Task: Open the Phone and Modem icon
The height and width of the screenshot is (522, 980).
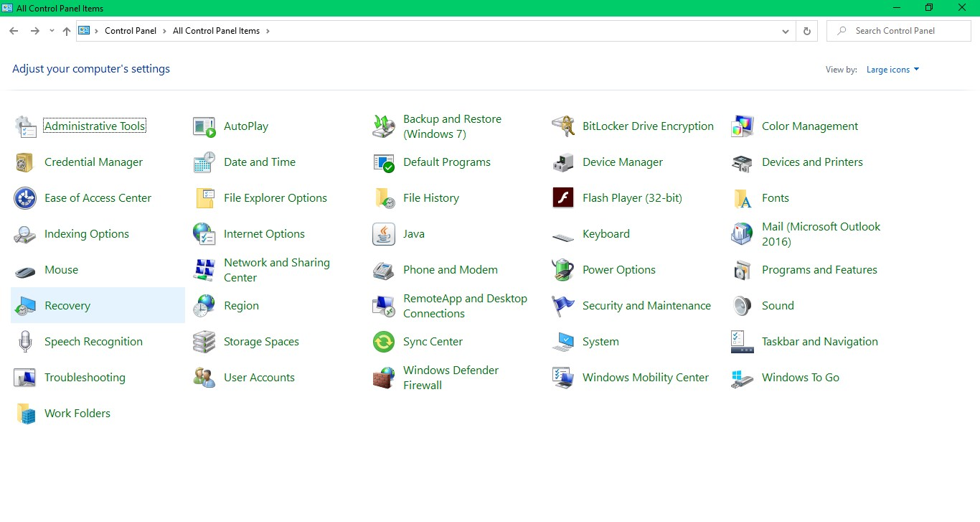Action: coord(384,270)
